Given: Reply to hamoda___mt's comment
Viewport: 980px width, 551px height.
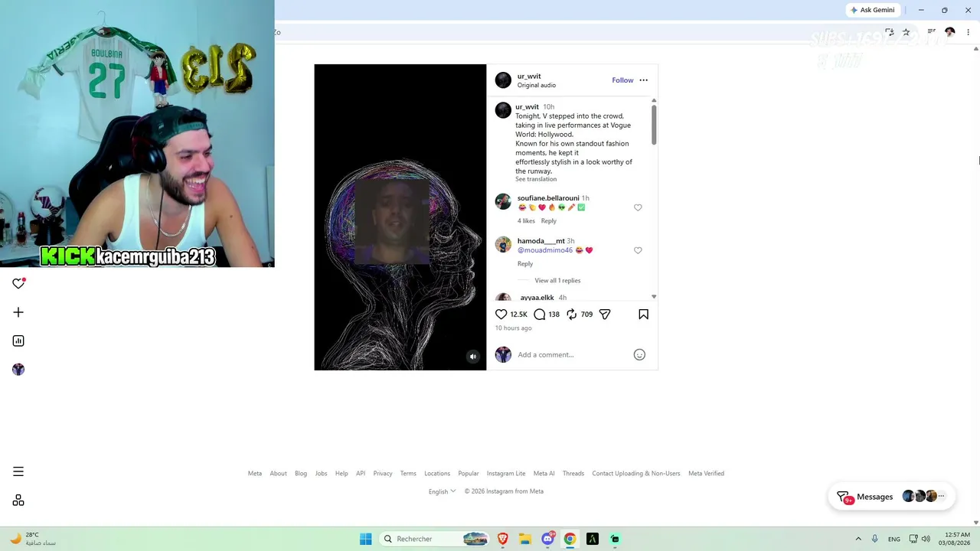Looking at the screenshot, I should 525,264.
